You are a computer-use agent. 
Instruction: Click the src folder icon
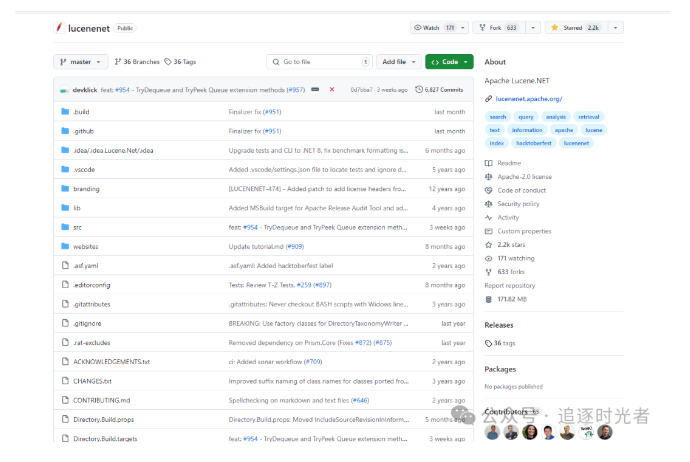point(65,227)
